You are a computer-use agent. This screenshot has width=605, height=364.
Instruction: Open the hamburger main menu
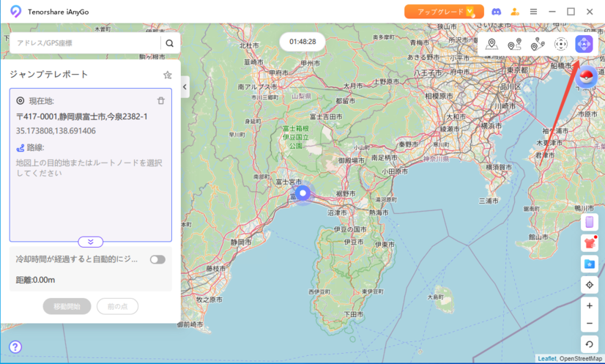click(533, 12)
